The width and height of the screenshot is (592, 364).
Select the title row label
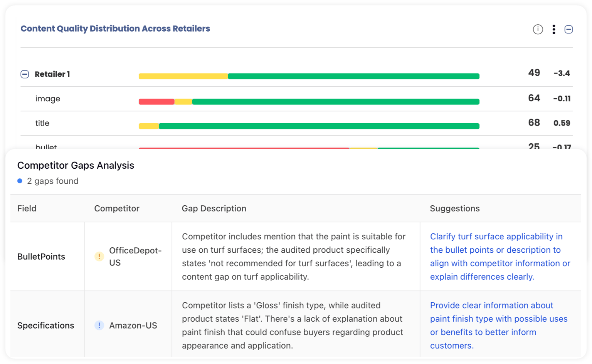[42, 123]
